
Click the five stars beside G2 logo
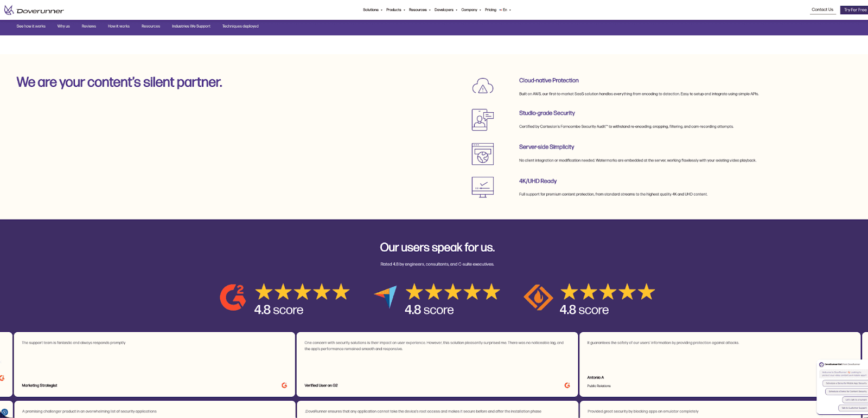click(302, 292)
